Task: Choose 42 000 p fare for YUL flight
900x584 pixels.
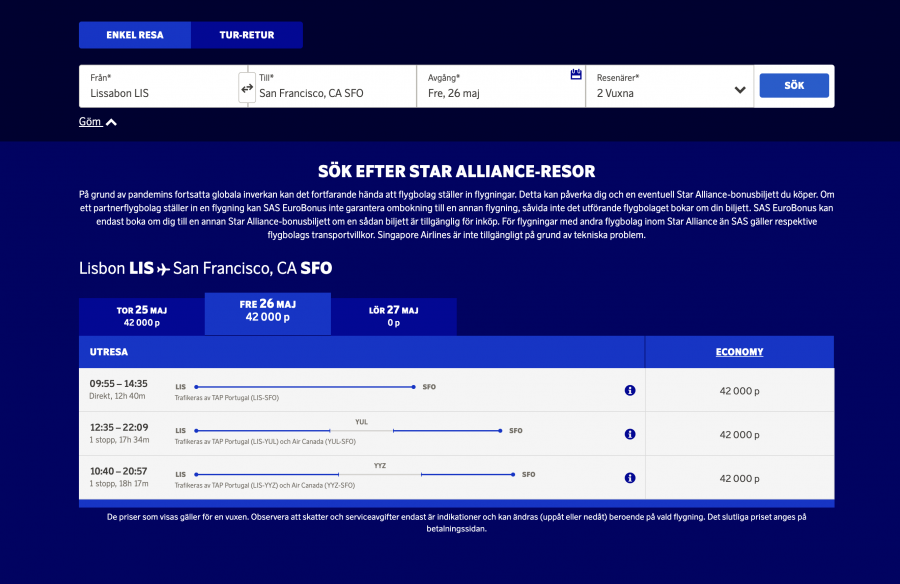Action: (739, 435)
